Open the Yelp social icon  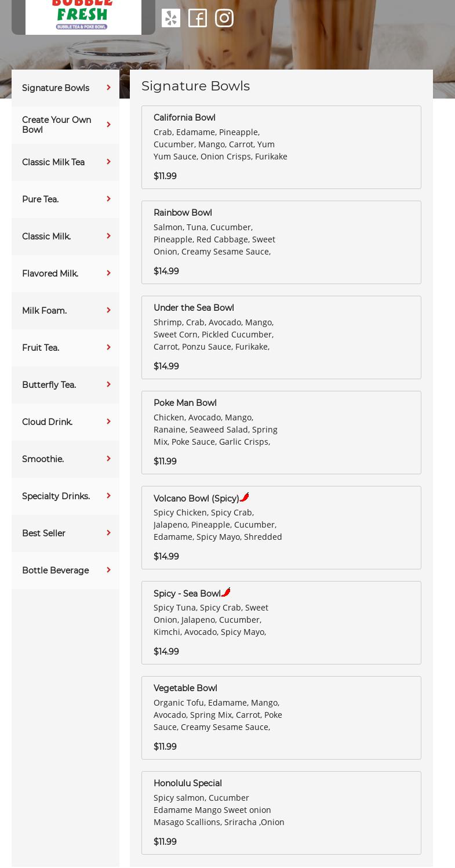171,18
